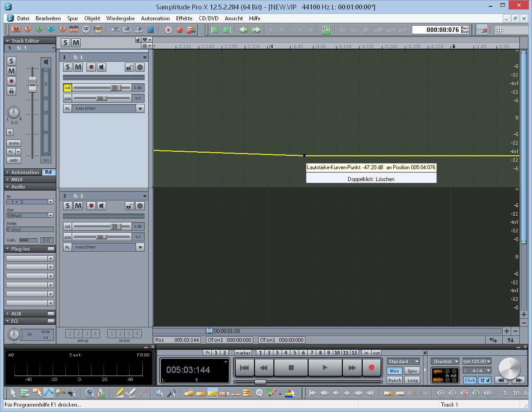Image resolution: width=532 pixels, height=412 pixels.
Task: Open settings with the gear toolbar icon
Action: [168, 30]
